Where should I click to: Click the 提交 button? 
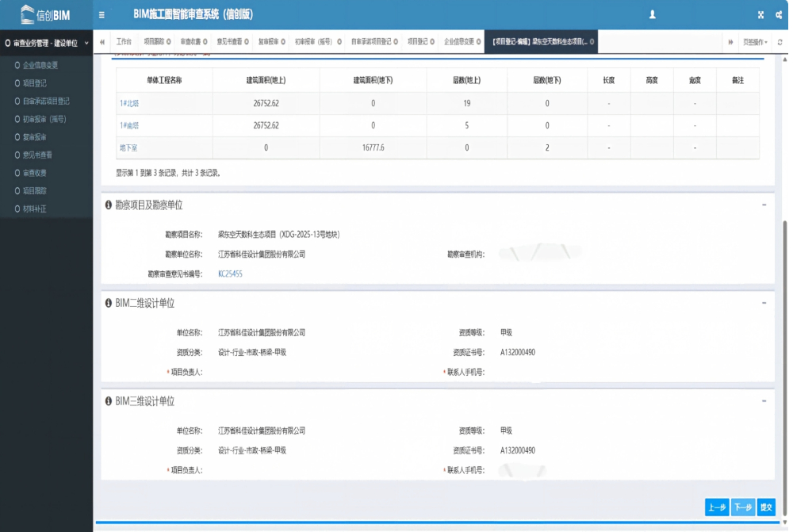(x=766, y=507)
